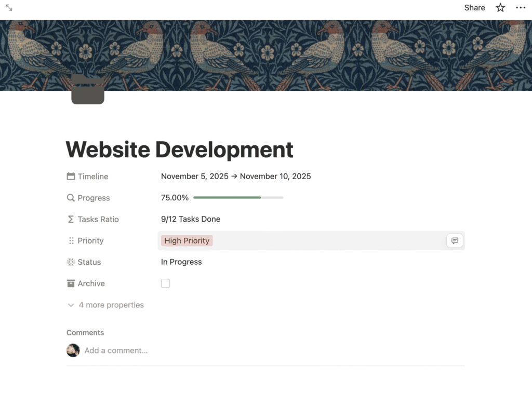
Task: Open the Status value In Progress
Action: point(181,262)
